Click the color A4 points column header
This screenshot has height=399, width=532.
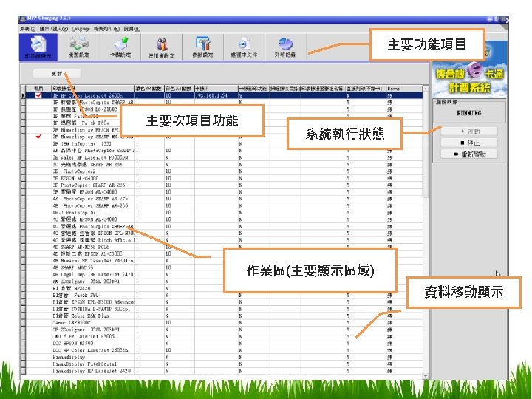click(x=179, y=89)
